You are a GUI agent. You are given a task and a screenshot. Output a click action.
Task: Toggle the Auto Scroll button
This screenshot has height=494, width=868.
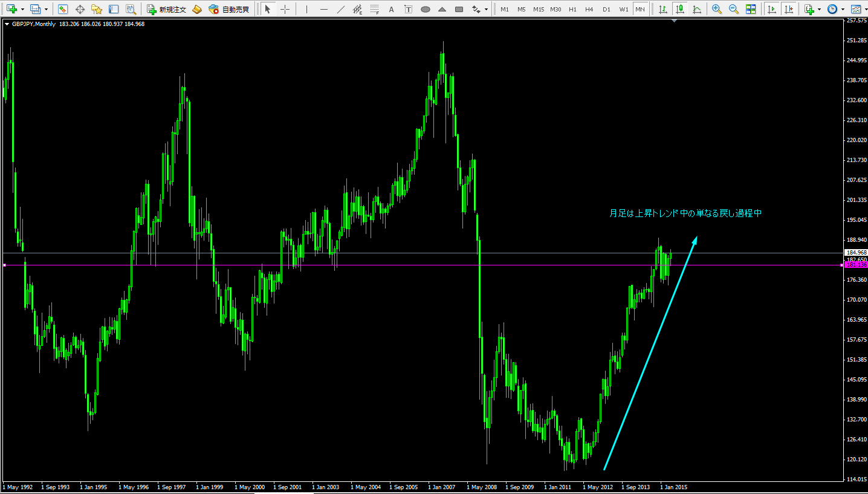point(771,9)
